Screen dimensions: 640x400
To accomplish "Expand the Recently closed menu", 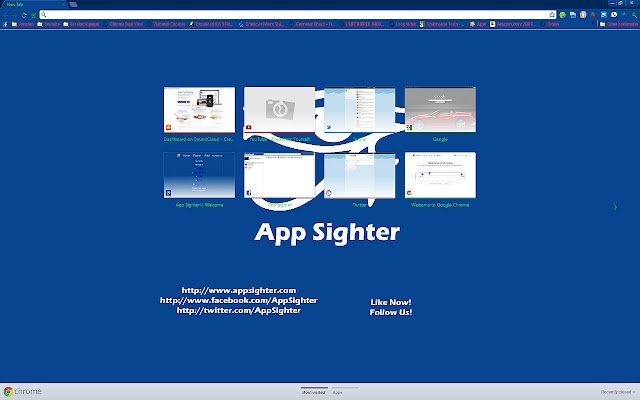I will click(x=618, y=392).
